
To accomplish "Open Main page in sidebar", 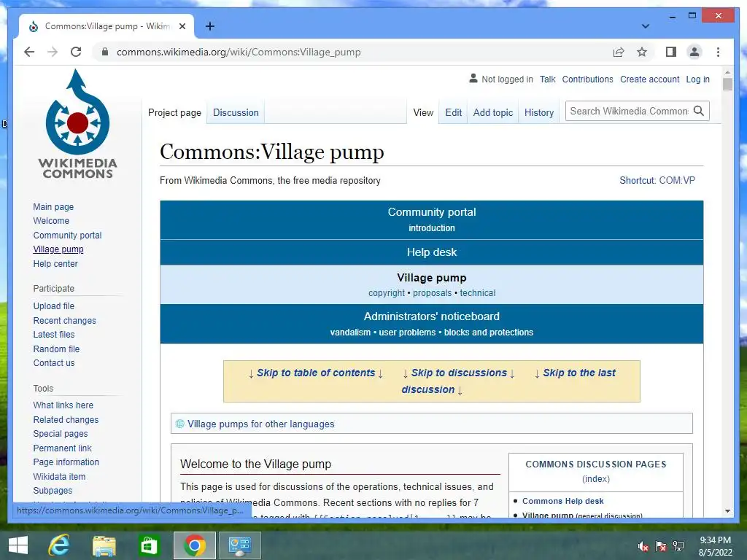I will (53, 207).
